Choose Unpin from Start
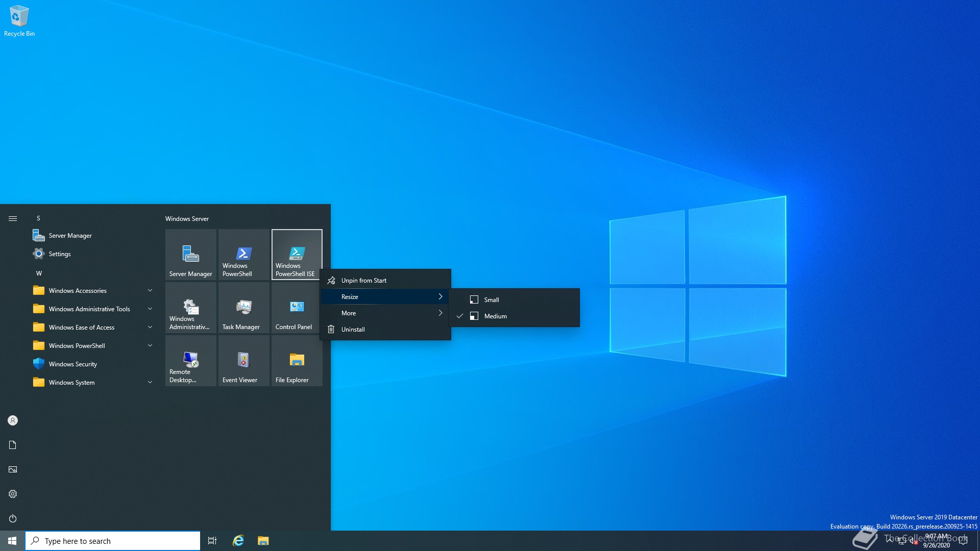 pyautogui.click(x=385, y=281)
